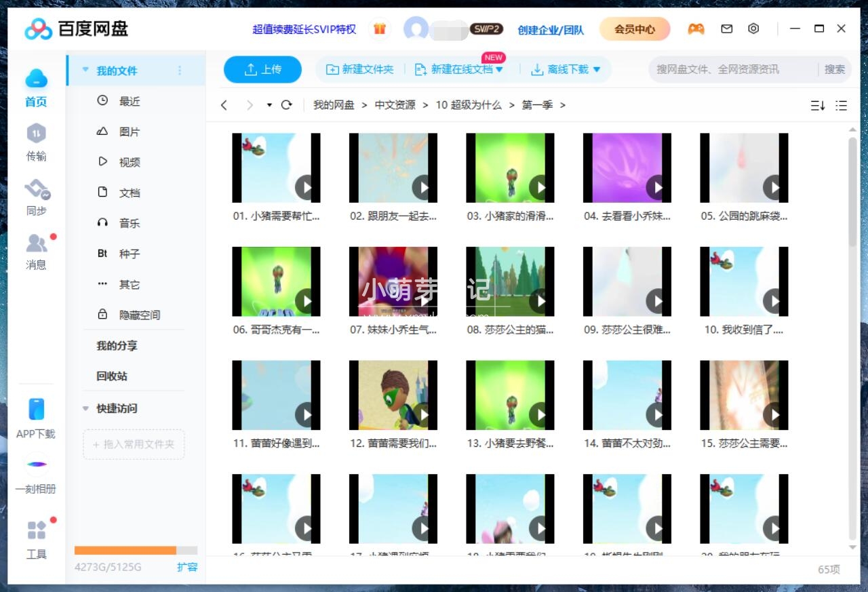Switch files to list view
Screen dimensions: 868x592
pos(841,105)
